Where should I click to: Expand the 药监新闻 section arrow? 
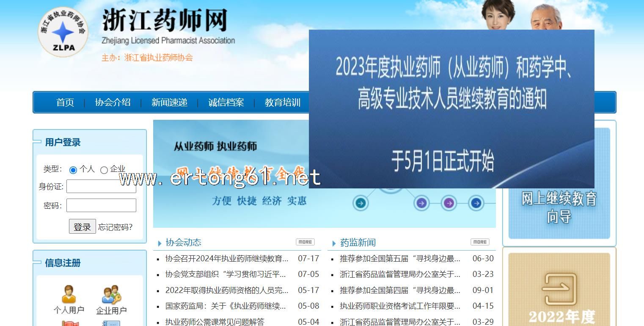(x=334, y=243)
